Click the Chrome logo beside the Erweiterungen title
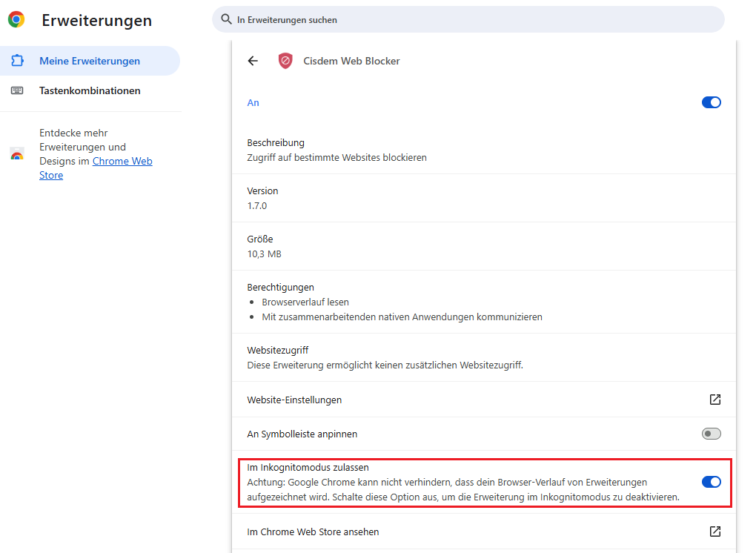756x553 pixels. 16,20
